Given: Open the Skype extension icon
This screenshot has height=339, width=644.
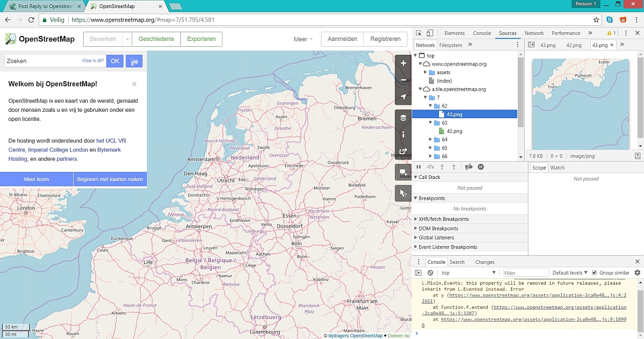Looking at the screenshot, I should [x=610, y=19].
